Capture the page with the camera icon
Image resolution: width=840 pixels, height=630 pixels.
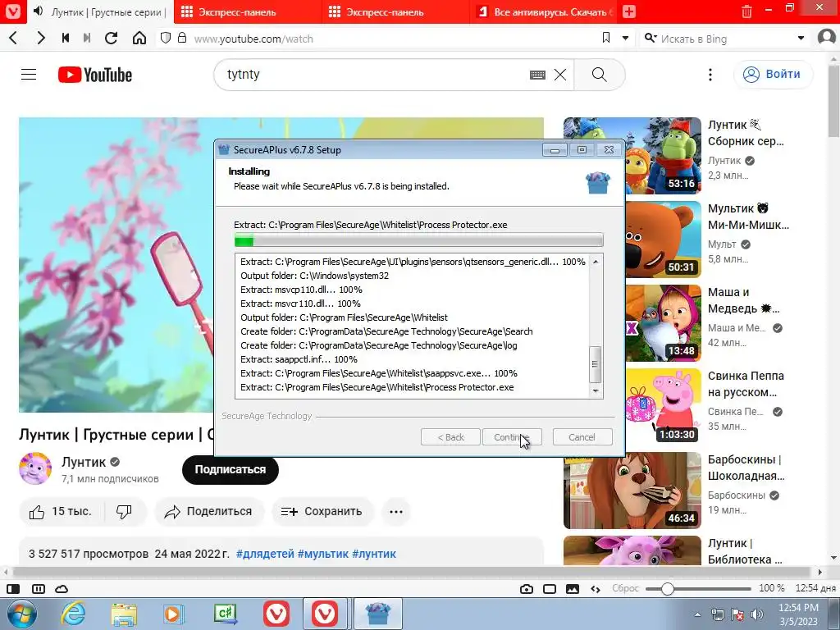coord(527,589)
